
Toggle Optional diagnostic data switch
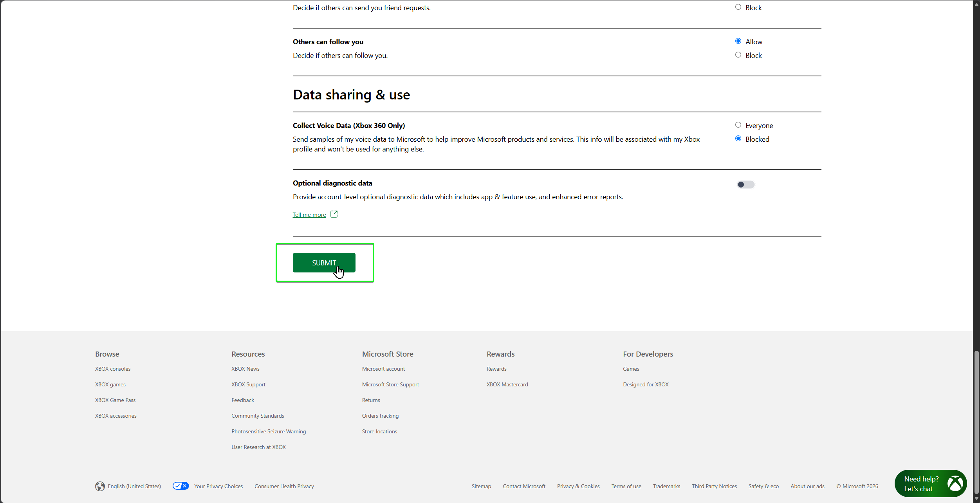click(x=745, y=184)
